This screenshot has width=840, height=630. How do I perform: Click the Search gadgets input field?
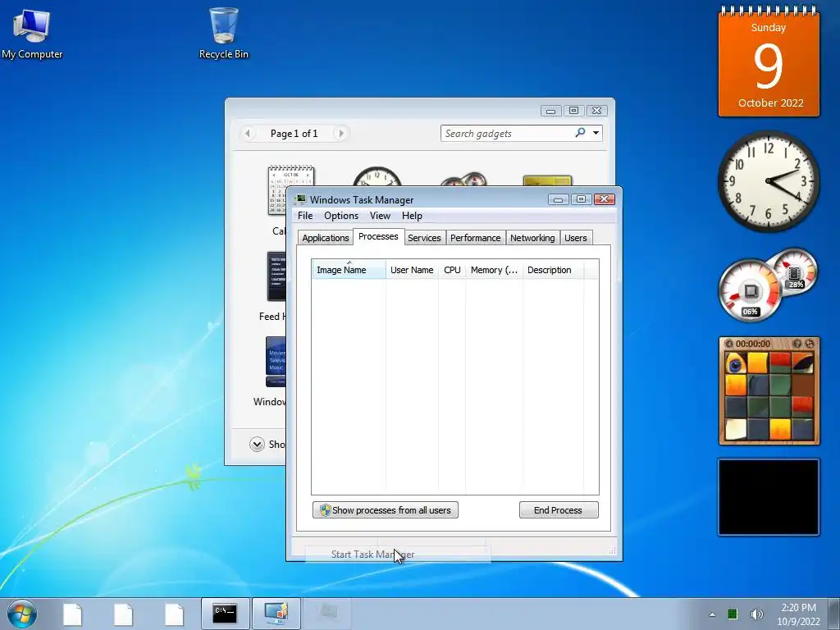(x=505, y=134)
